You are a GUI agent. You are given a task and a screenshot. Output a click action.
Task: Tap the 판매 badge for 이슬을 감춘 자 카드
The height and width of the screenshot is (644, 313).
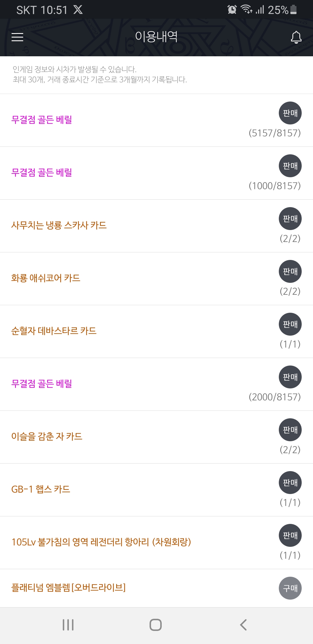[x=290, y=430]
